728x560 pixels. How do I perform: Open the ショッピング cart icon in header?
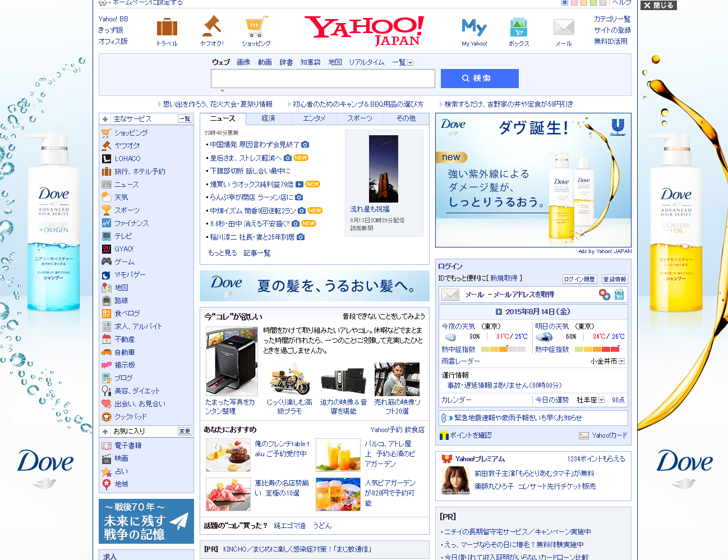point(256,27)
